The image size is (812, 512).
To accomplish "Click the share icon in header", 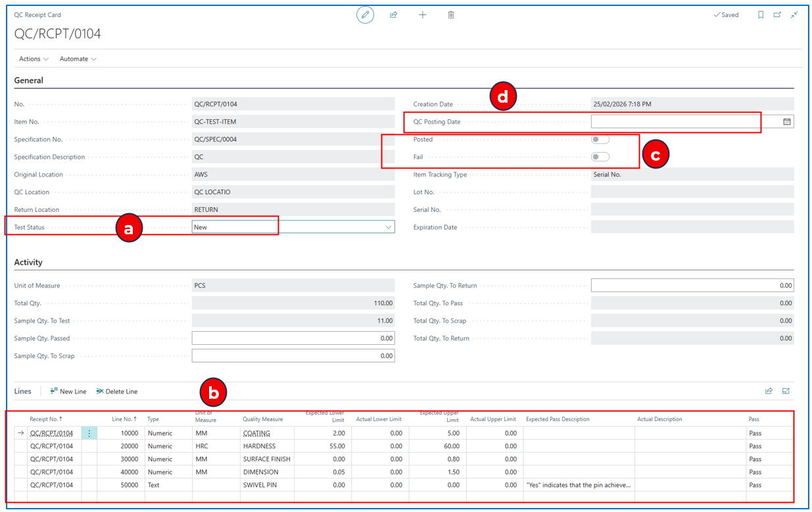I will 393,14.
